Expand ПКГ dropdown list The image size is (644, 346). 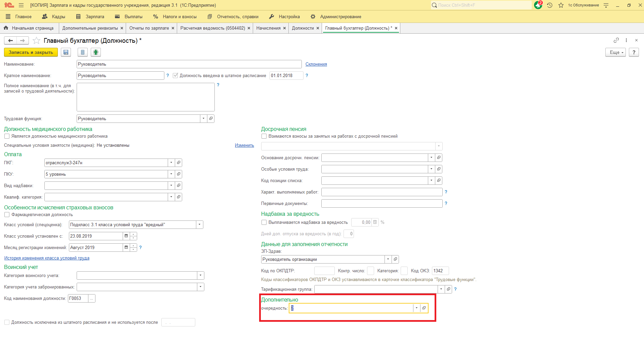(x=171, y=163)
